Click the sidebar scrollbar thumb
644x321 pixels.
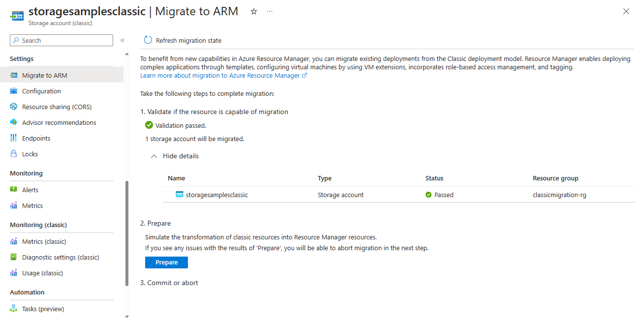127,233
